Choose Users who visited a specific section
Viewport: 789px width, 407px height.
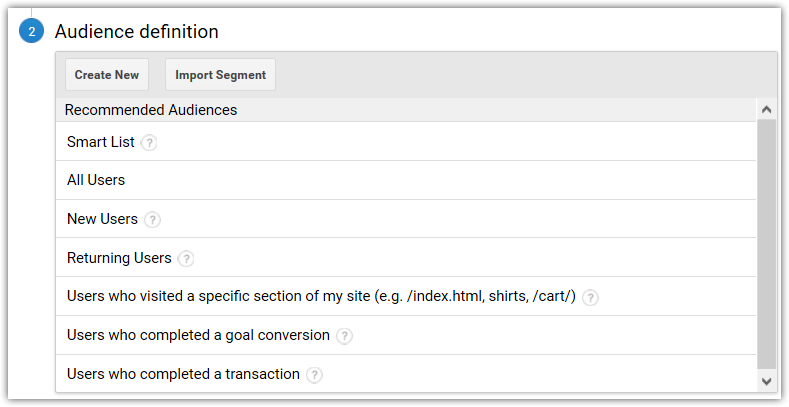(406, 296)
